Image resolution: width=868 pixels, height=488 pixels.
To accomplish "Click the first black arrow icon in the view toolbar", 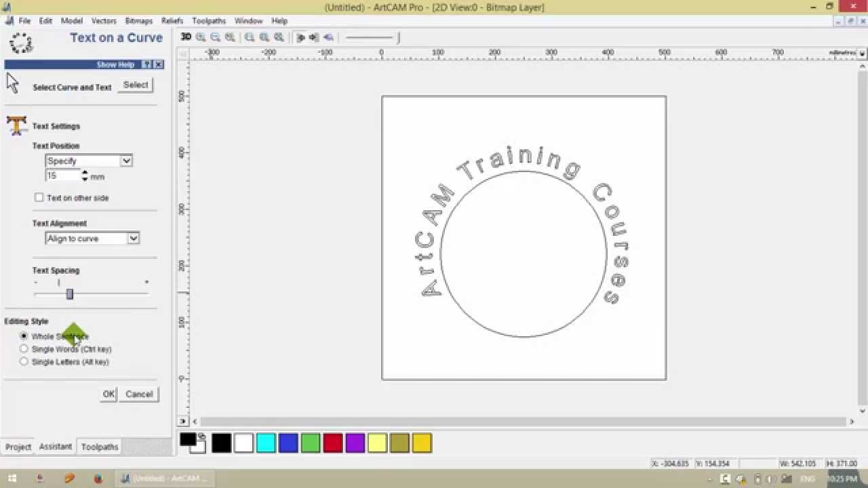I will [x=300, y=37].
